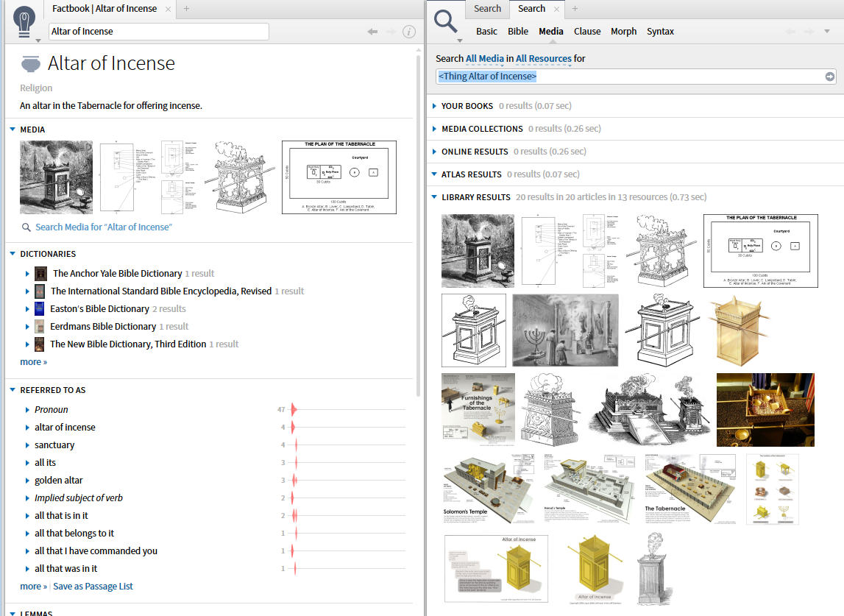Viewport: 844px width, 616px height.
Task: Expand the YOUR BOOKS results section
Action: tap(434, 106)
